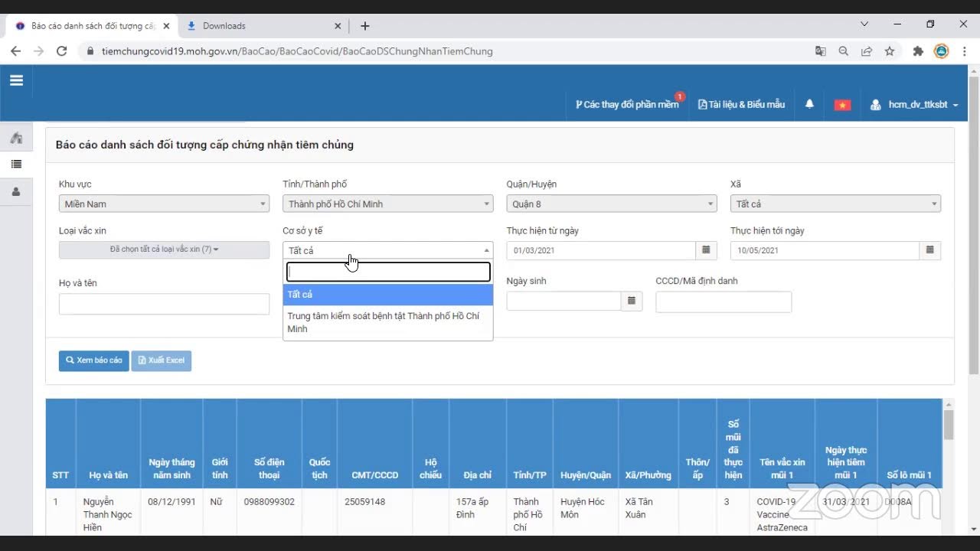The height and width of the screenshot is (551, 980).
Task: Click 'Thực hiện tới ngày' date field
Action: point(825,250)
